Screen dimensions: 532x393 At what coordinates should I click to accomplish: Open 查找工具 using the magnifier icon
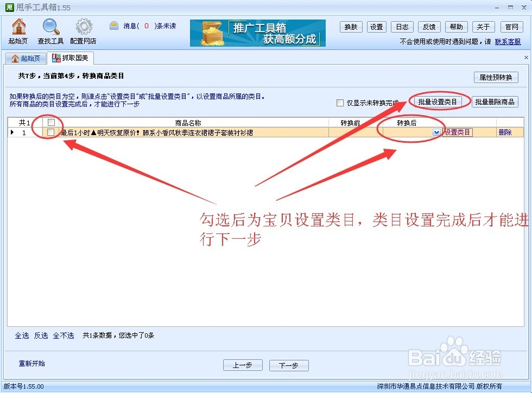50,31
